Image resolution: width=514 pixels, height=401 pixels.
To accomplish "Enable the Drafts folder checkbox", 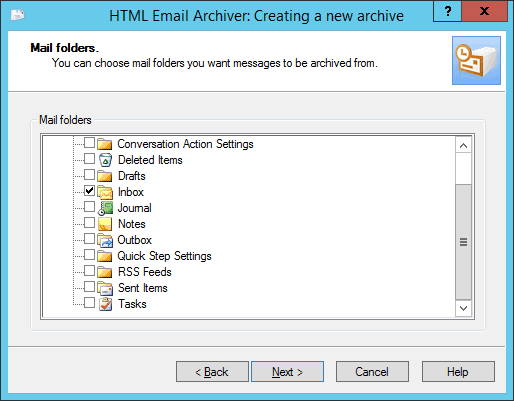I will [x=89, y=175].
